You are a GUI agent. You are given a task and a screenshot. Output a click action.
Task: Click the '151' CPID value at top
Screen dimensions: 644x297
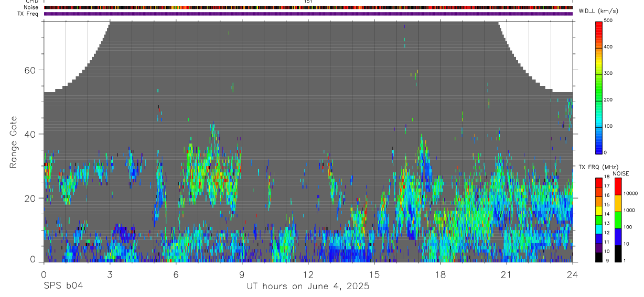click(x=308, y=2)
